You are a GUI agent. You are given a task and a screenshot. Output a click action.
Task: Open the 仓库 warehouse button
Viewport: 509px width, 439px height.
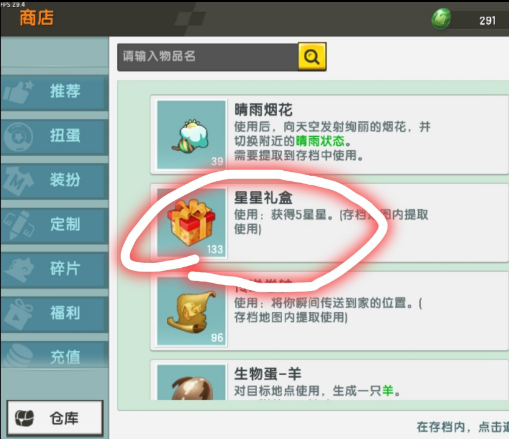(x=55, y=418)
